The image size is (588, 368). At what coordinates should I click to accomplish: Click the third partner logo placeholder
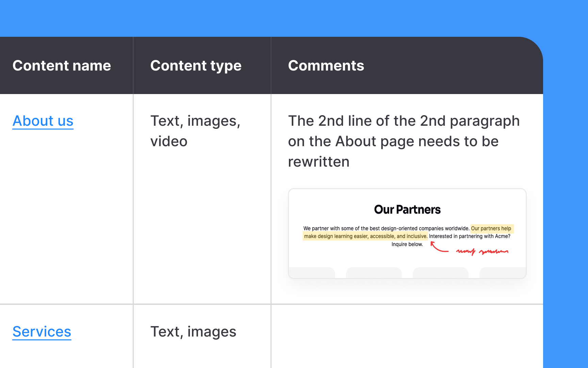pyautogui.click(x=440, y=273)
